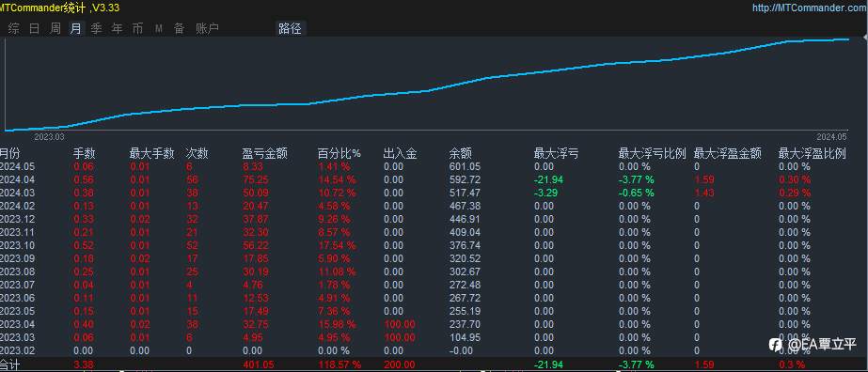Screen dimensions: 868x372
Task: Open the 年 yearly statistics tab
Action: pos(117,29)
